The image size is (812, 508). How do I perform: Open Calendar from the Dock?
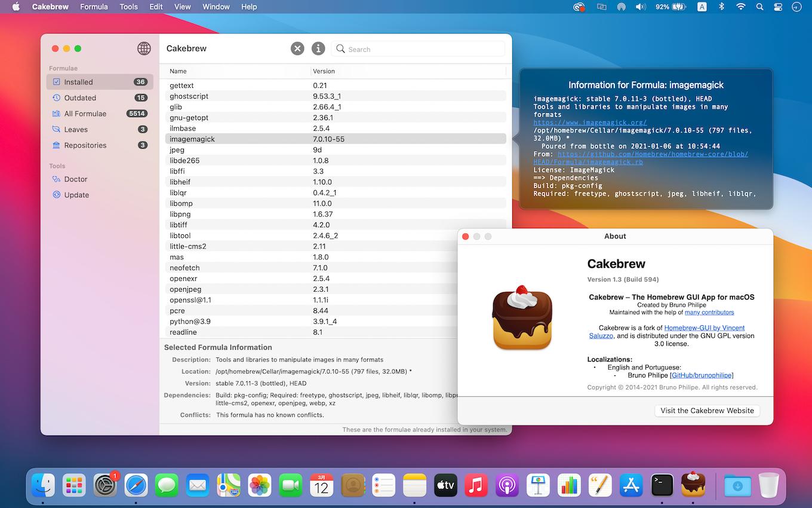click(322, 485)
